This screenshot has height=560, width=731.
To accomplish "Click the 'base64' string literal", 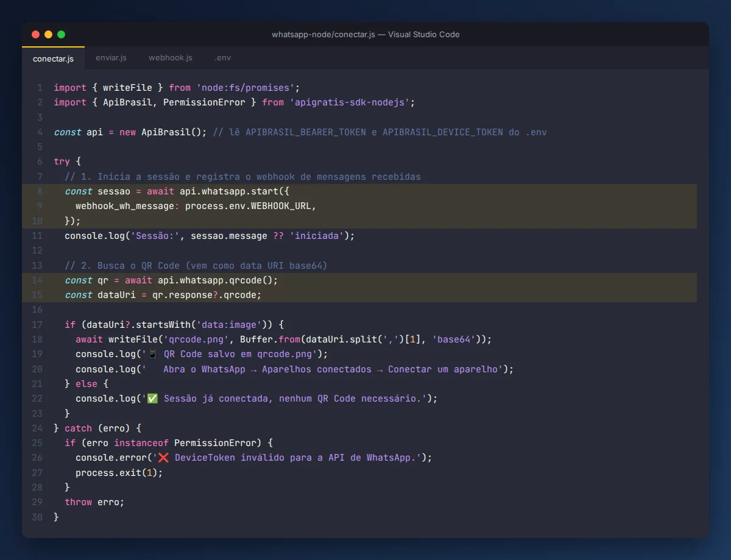I will pos(454,339).
